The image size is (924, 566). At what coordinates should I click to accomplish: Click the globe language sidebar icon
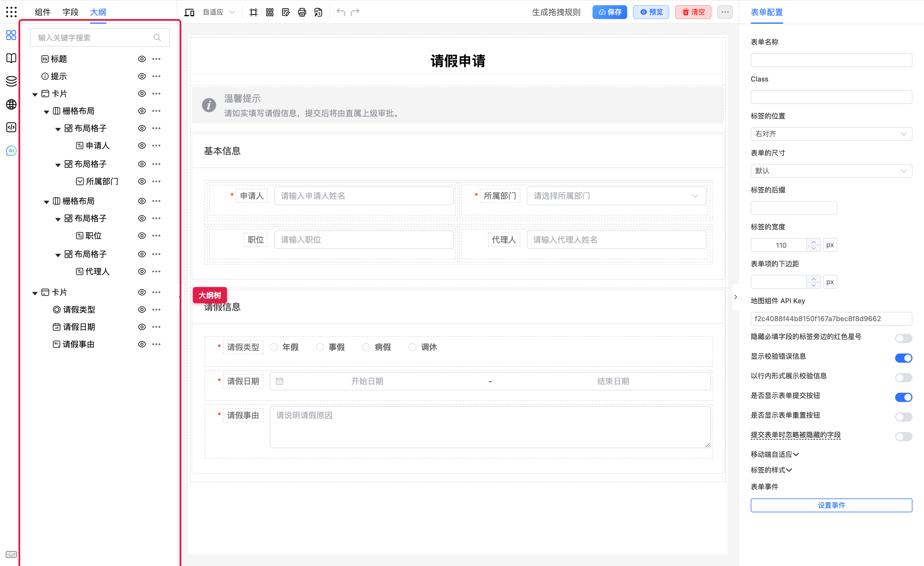11,104
